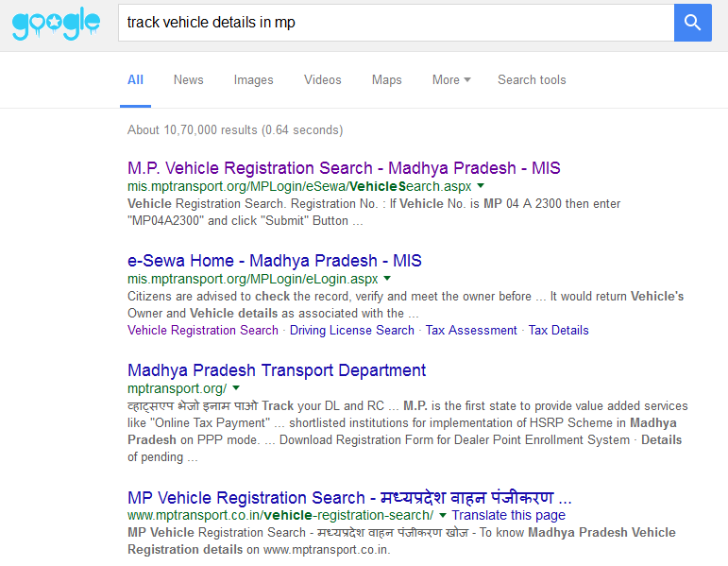Image resolution: width=728 pixels, height=566 pixels.
Task: Open the Google logo homepage link
Action: [x=56, y=24]
